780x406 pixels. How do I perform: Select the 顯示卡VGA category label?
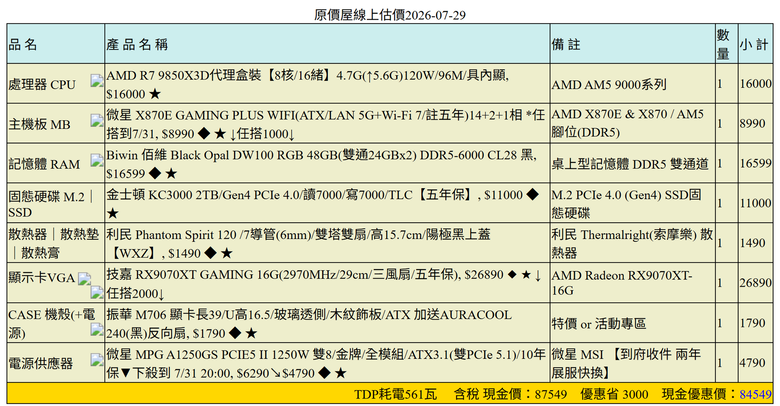[42, 278]
